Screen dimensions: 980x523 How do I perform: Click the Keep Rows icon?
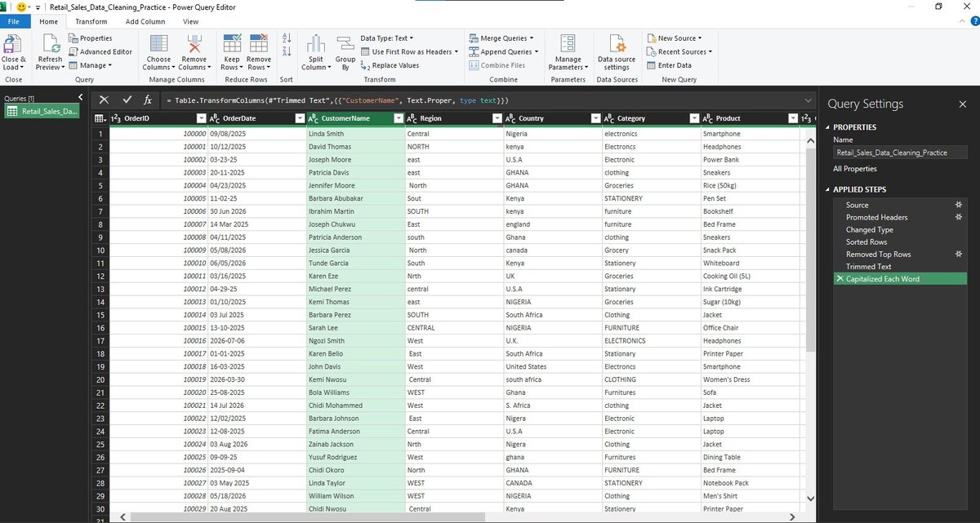click(x=232, y=44)
